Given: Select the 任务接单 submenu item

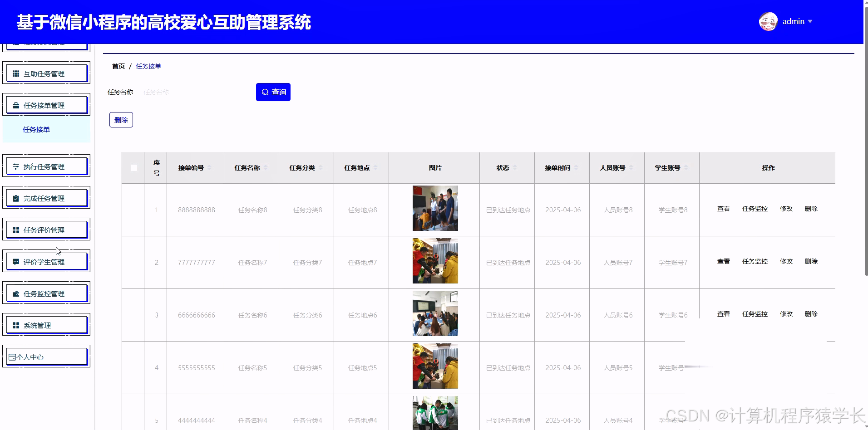Looking at the screenshot, I should tap(36, 129).
